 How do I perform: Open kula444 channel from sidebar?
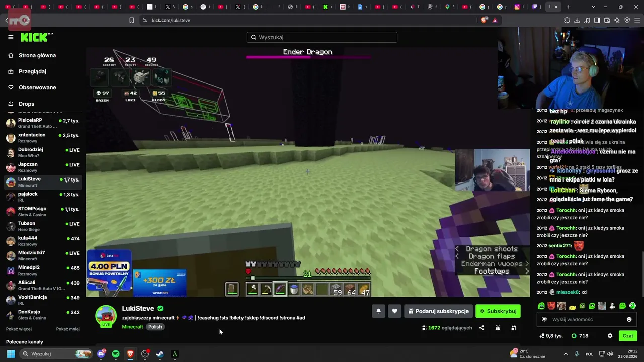(x=43, y=241)
